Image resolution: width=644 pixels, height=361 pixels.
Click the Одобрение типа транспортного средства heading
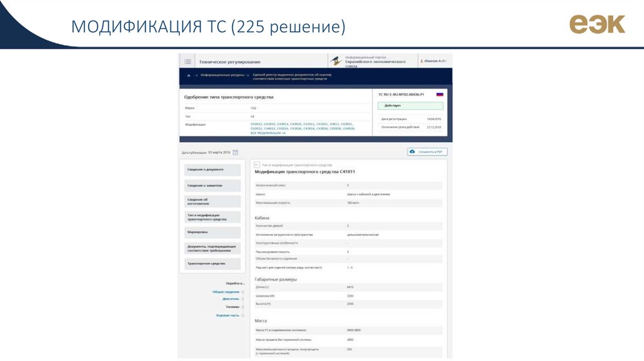[x=229, y=97]
